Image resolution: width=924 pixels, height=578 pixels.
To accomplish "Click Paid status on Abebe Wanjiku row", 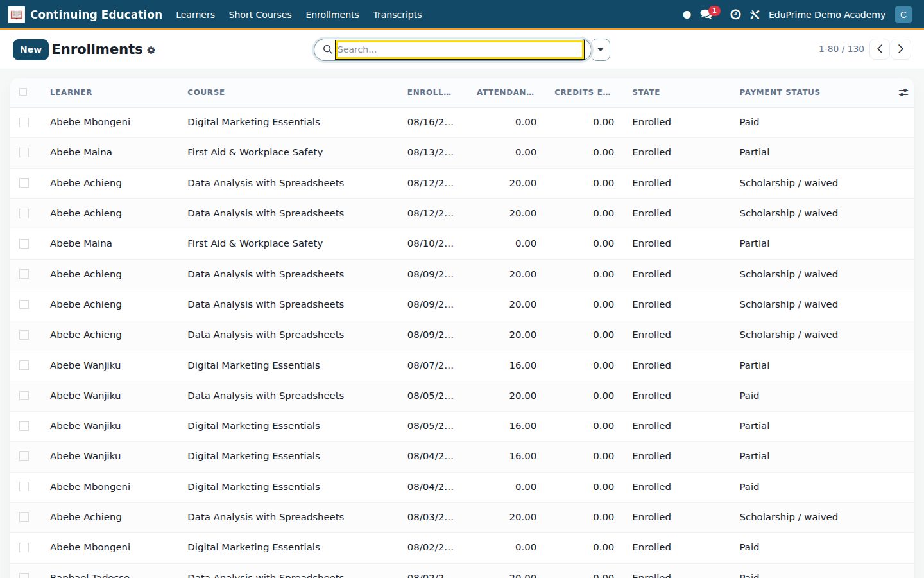I will pyautogui.click(x=749, y=396).
